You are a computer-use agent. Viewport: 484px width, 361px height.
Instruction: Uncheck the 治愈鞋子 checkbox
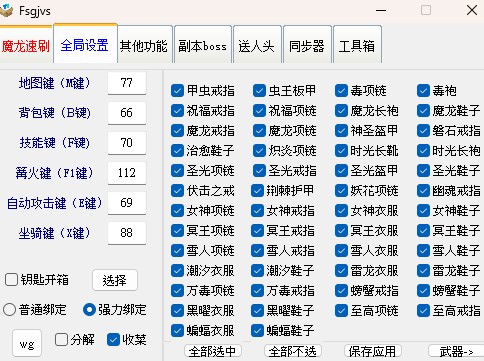(x=177, y=151)
